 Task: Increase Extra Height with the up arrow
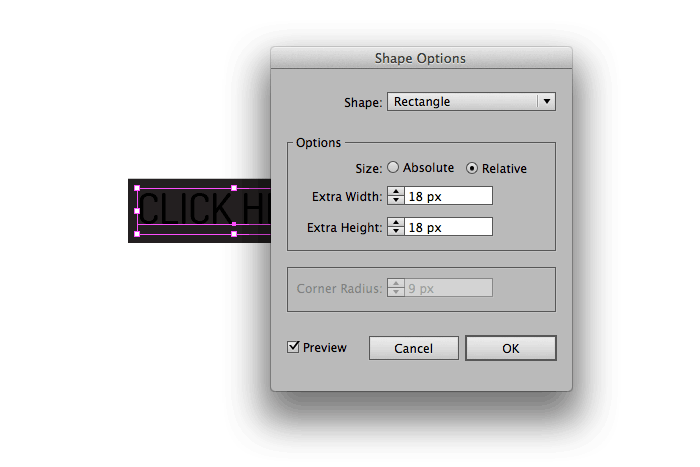tap(396, 223)
